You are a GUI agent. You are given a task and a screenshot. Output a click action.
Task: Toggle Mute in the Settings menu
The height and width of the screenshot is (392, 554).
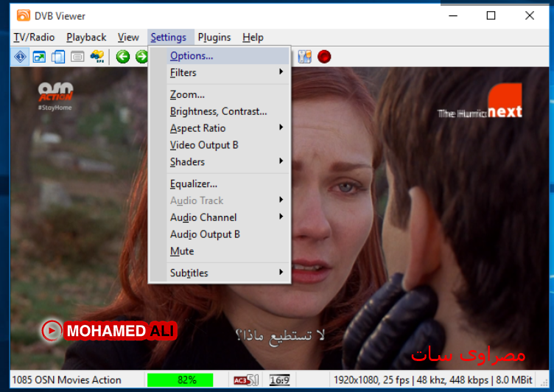tap(182, 251)
